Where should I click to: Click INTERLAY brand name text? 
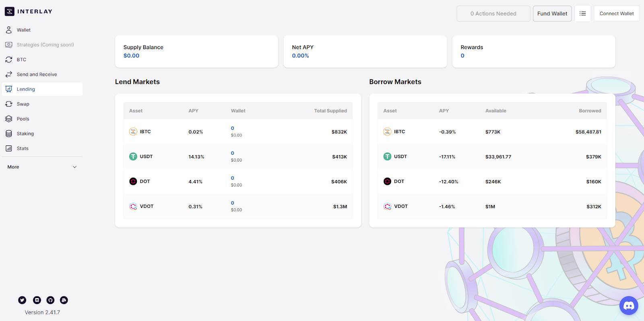(35, 11)
